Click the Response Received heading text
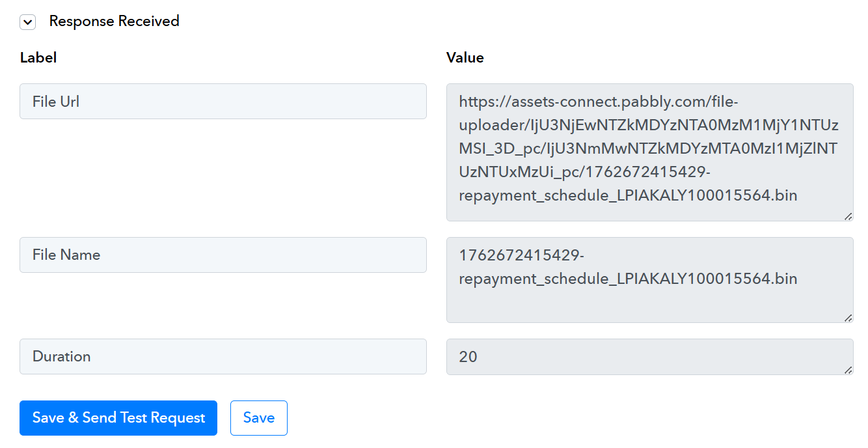 115,21
